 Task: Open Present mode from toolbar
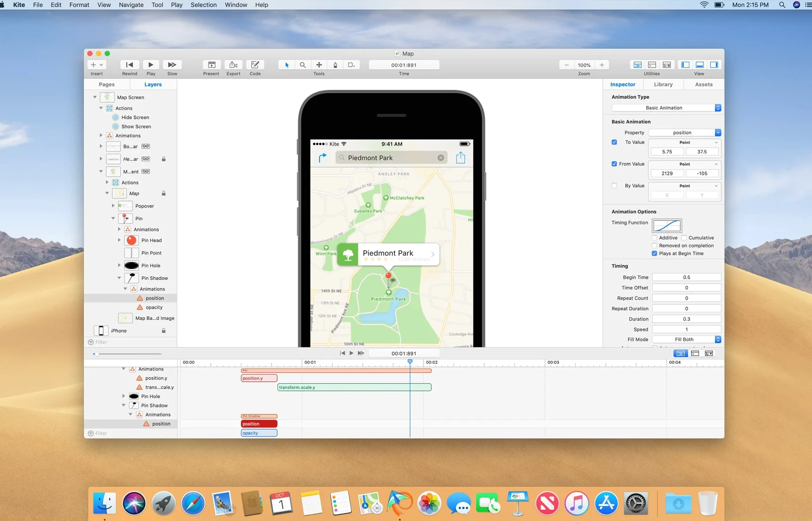coord(211,65)
